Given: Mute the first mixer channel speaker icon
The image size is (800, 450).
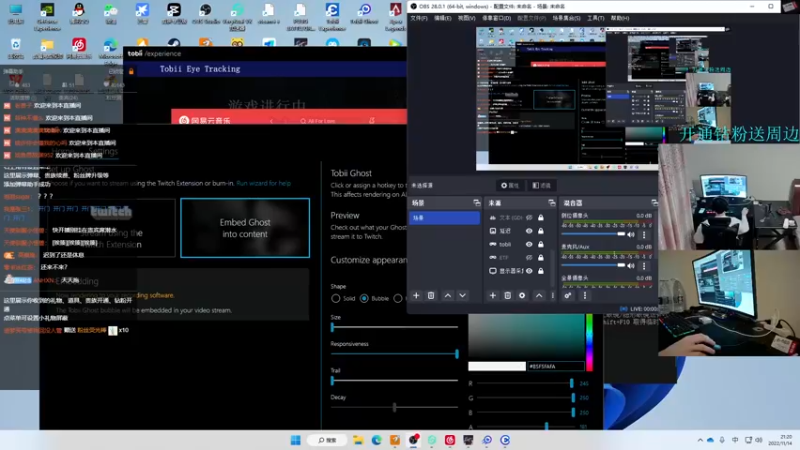Looking at the screenshot, I should 631,235.
